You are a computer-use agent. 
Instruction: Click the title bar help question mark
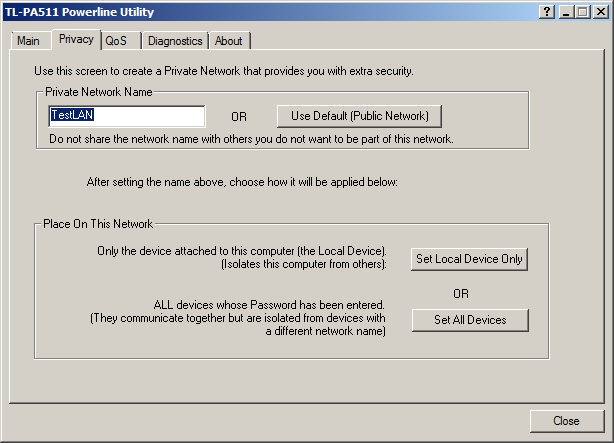click(x=546, y=11)
